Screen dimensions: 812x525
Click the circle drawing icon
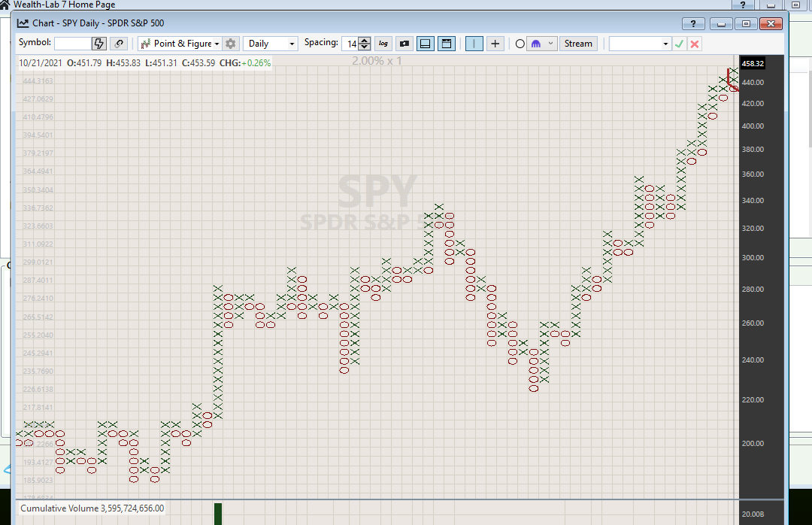click(520, 44)
